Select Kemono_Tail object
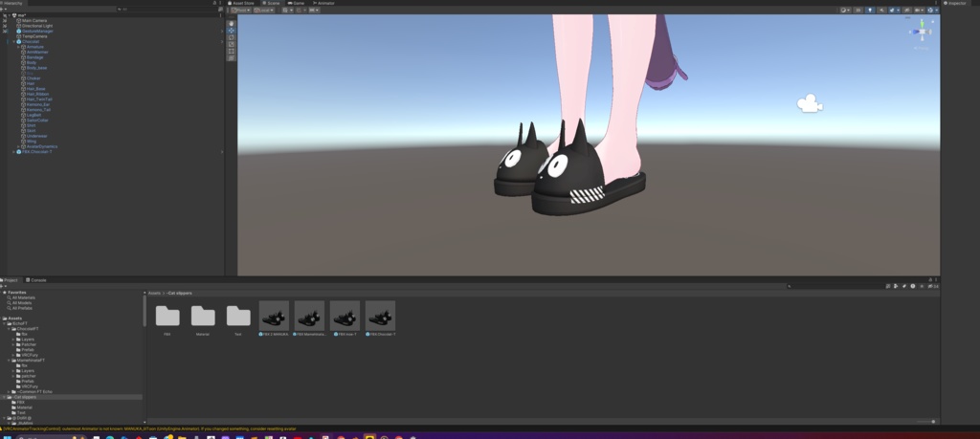Image resolution: width=980 pixels, height=439 pixels. pos(38,110)
